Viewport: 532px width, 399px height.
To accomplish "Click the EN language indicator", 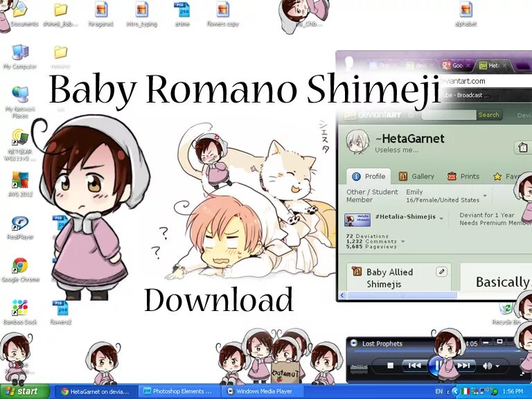I will pyautogui.click(x=438, y=391).
